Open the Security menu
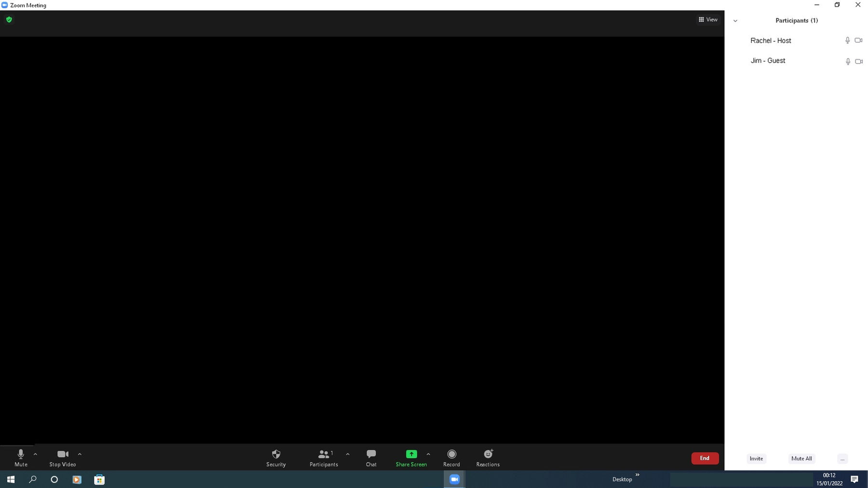The height and width of the screenshot is (488, 868). (276, 458)
